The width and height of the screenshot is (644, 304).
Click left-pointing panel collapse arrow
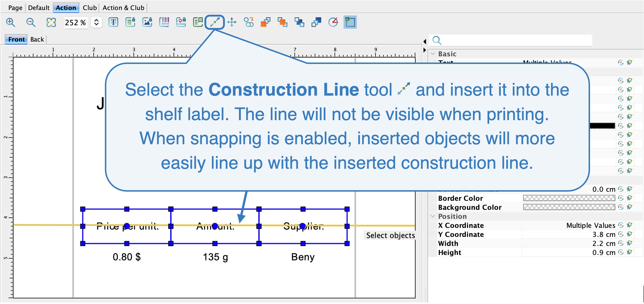(424, 41)
